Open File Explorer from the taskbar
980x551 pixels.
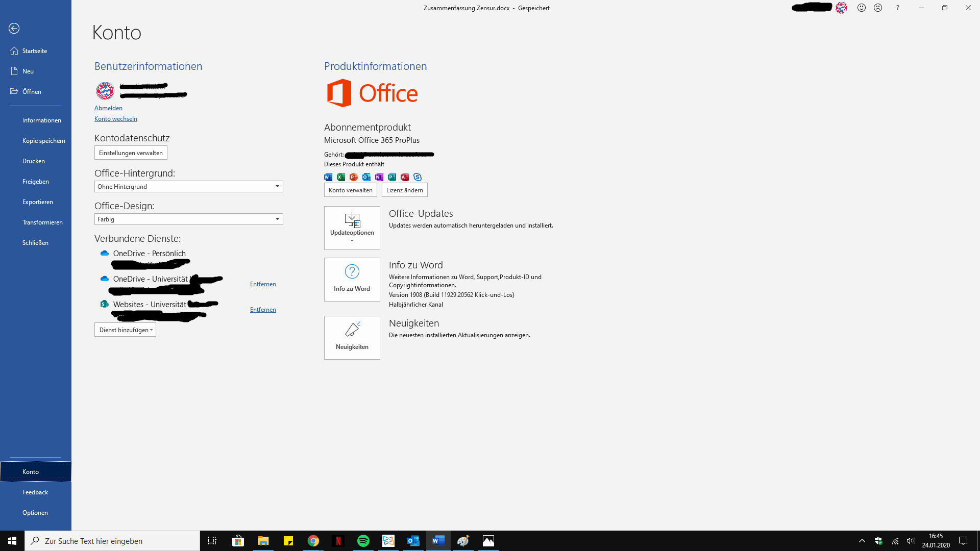263,541
